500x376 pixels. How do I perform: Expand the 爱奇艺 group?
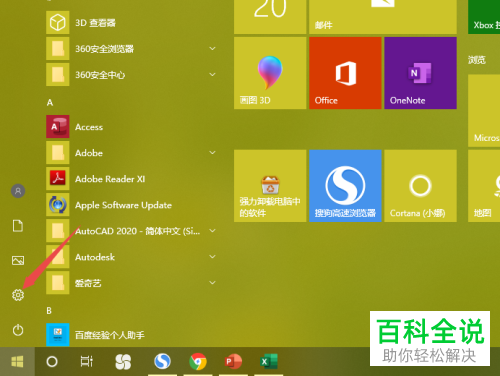[212, 283]
